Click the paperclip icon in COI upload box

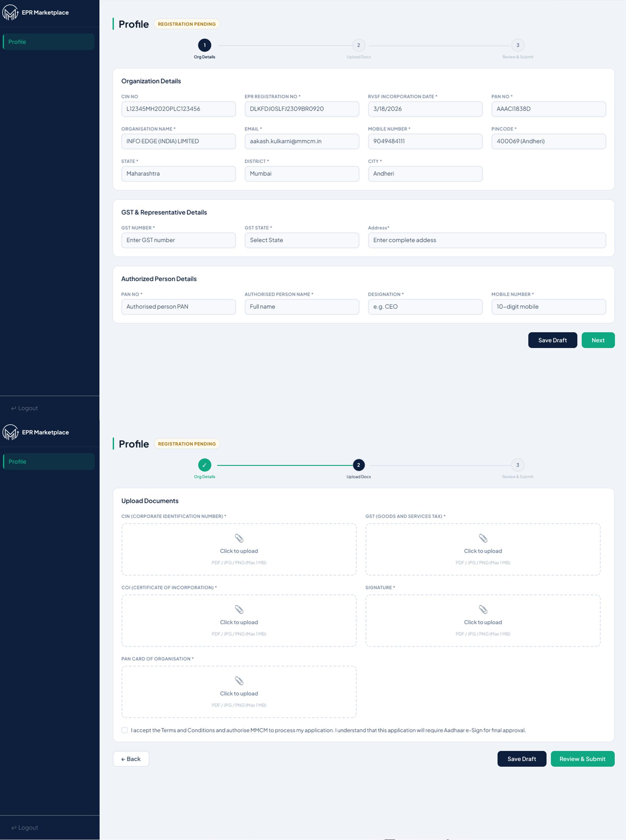coord(239,609)
